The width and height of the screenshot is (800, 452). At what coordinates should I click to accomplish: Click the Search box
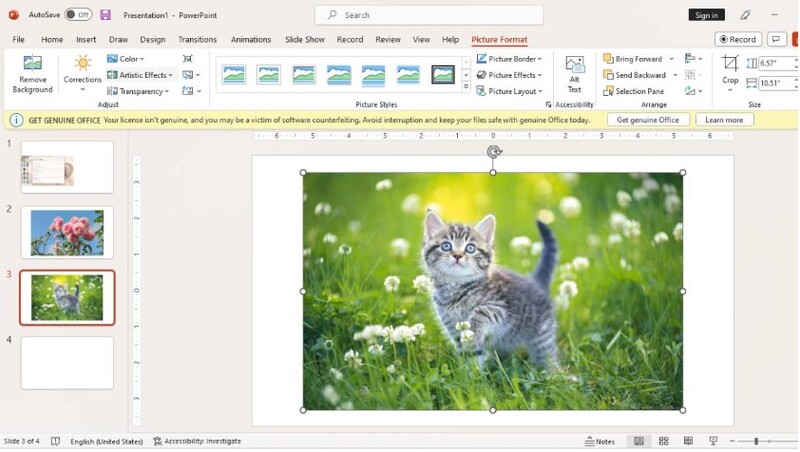[429, 15]
